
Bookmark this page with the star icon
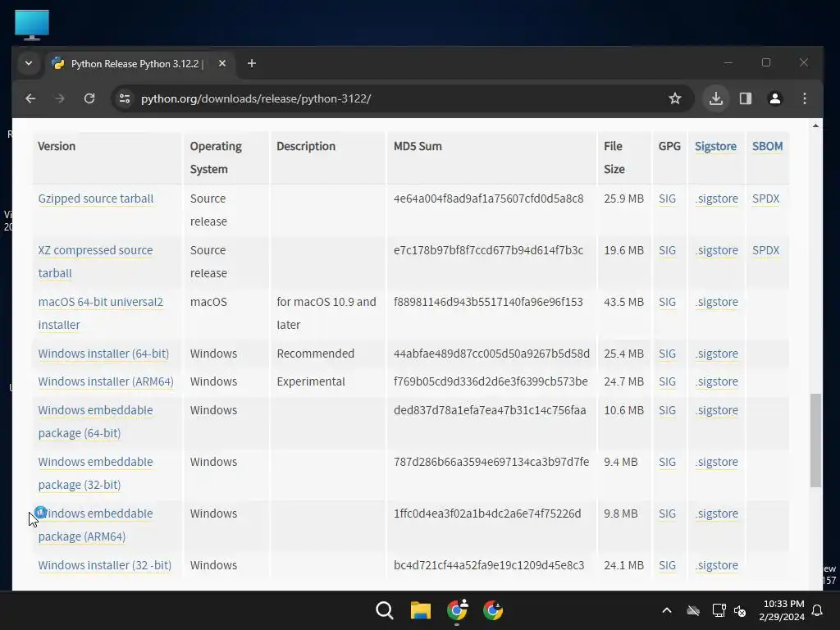coord(675,98)
